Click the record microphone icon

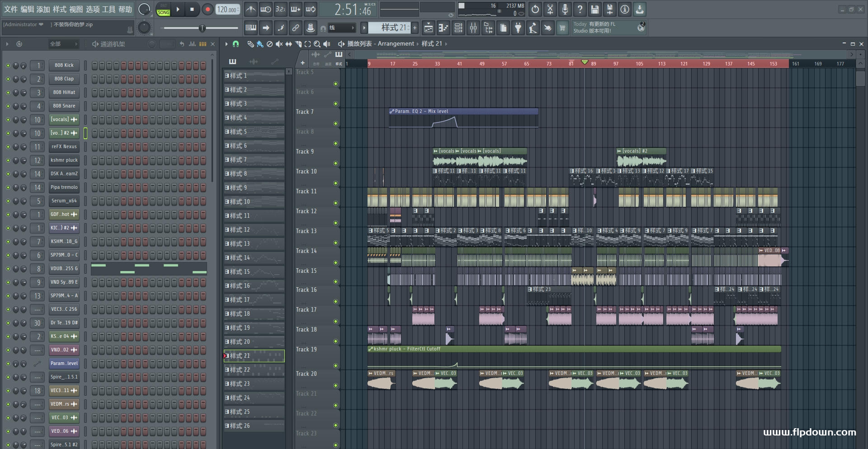[x=565, y=9]
